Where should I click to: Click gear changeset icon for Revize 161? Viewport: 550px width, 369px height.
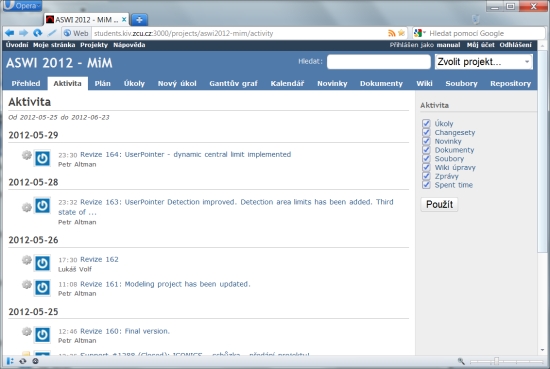(x=27, y=284)
